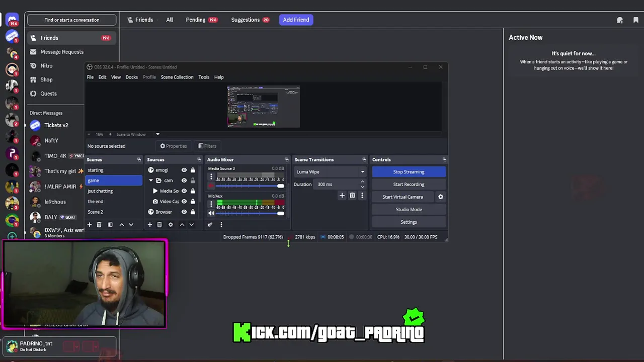Switch to Discord All friends tab
The height and width of the screenshot is (362, 644).
point(170,20)
